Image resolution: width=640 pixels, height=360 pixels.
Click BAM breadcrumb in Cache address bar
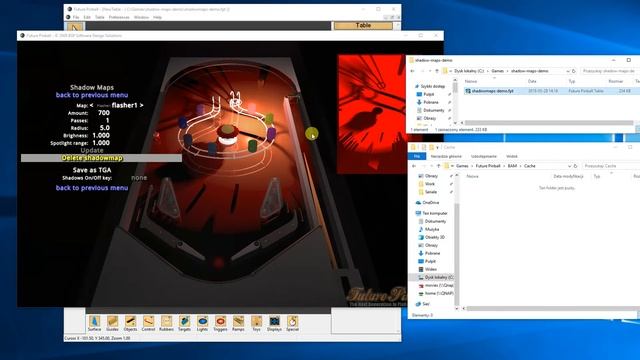coord(512,166)
